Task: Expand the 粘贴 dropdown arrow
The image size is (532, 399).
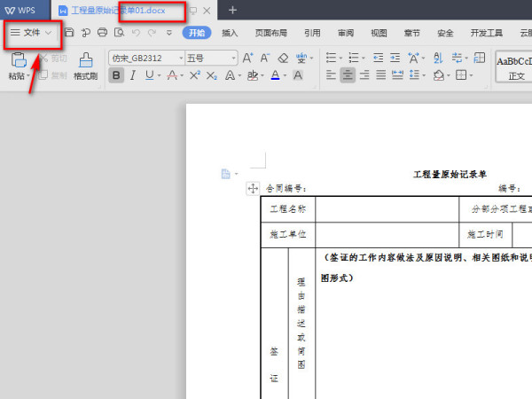Action: pyautogui.click(x=27, y=75)
